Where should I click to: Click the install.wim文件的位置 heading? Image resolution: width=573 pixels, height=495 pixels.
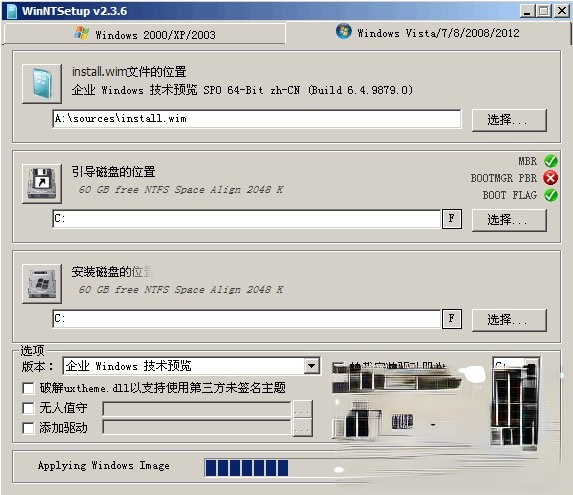[x=129, y=72]
